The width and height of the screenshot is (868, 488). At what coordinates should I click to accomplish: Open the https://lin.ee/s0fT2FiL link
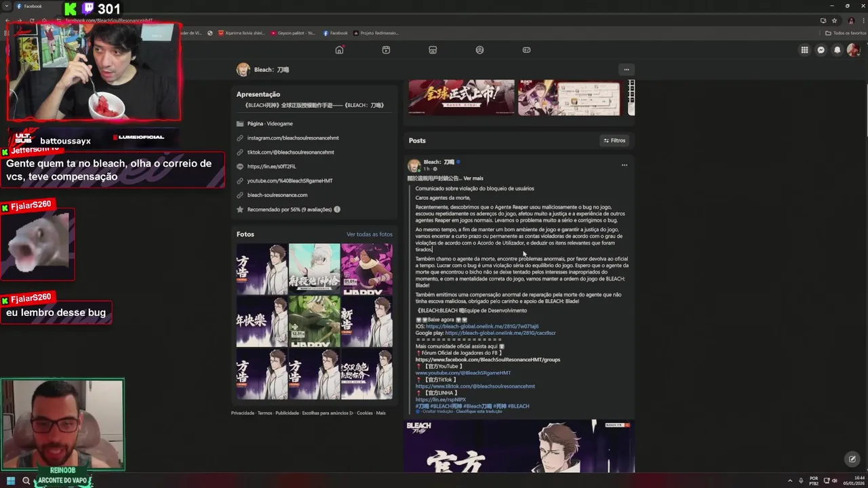point(271,166)
